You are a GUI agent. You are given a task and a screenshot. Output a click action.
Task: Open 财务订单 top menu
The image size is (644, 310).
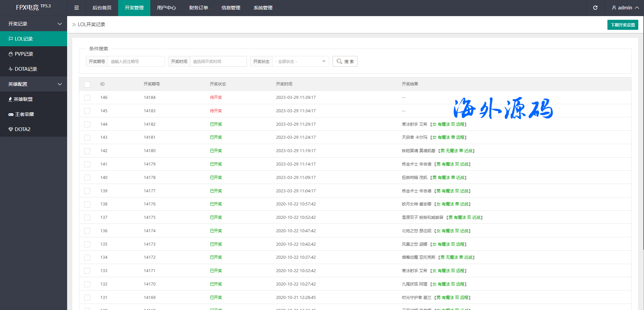pos(198,8)
